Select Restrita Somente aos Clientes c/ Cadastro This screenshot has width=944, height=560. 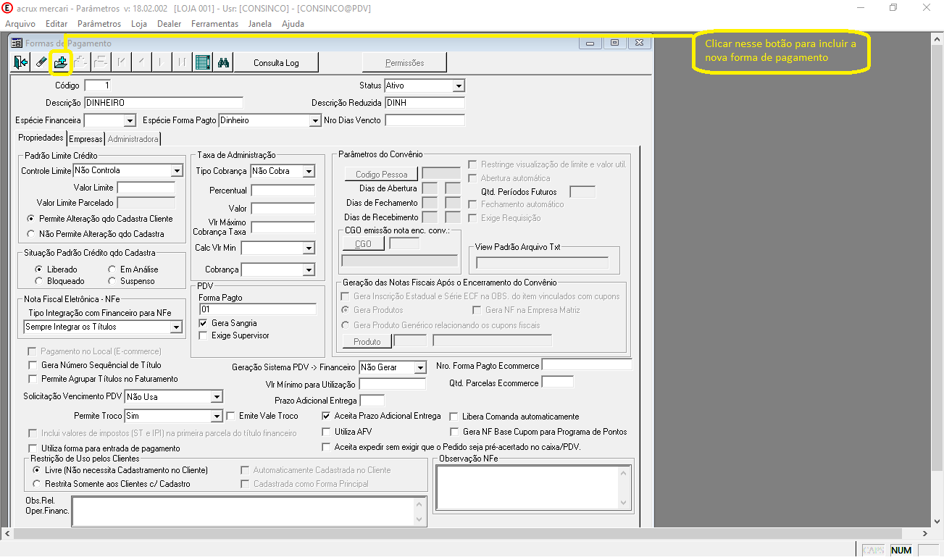click(x=38, y=483)
